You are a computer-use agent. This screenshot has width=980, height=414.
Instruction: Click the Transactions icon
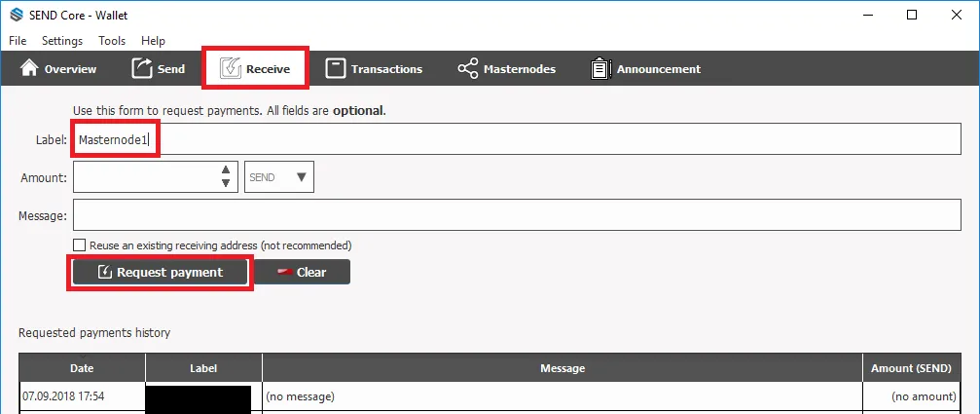pyautogui.click(x=336, y=68)
